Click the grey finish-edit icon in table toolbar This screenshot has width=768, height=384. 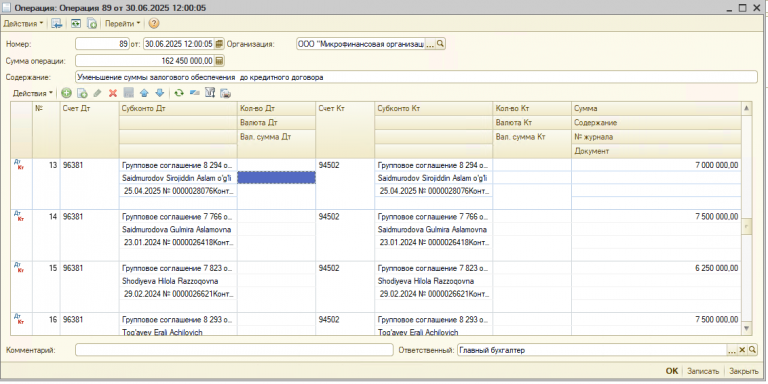coord(128,93)
